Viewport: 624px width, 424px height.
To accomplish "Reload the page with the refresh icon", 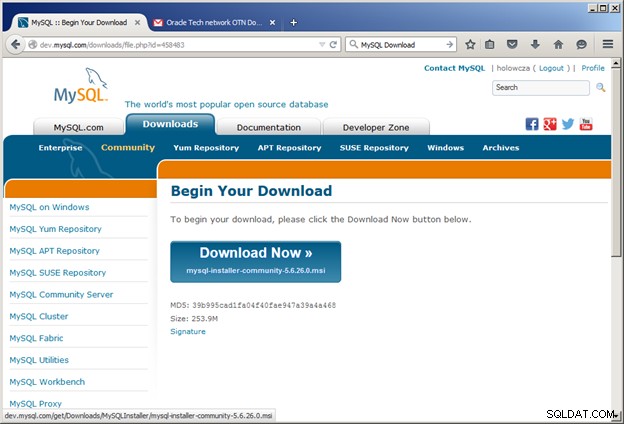I will pos(333,45).
